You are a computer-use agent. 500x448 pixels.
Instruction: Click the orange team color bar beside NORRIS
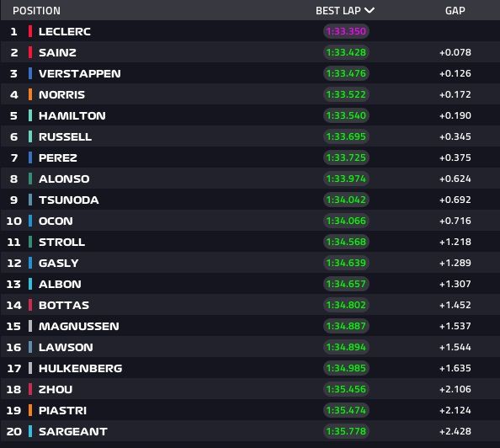click(30, 94)
